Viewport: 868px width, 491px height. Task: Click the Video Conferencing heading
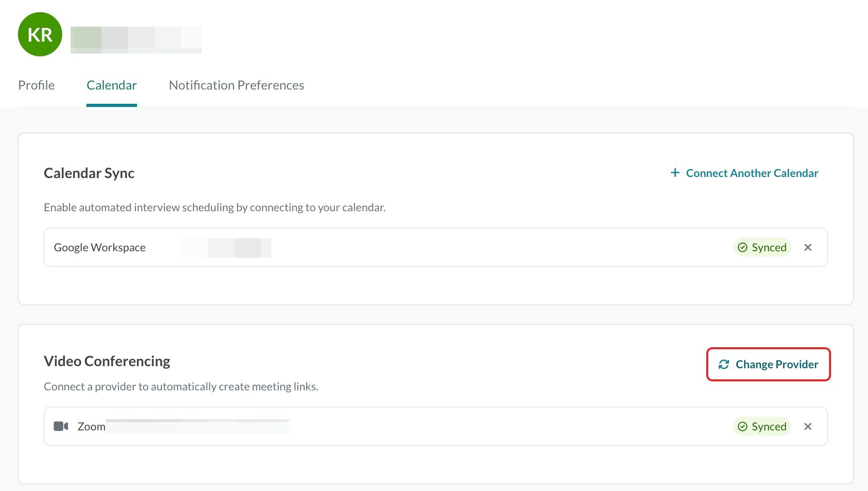(107, 361)
